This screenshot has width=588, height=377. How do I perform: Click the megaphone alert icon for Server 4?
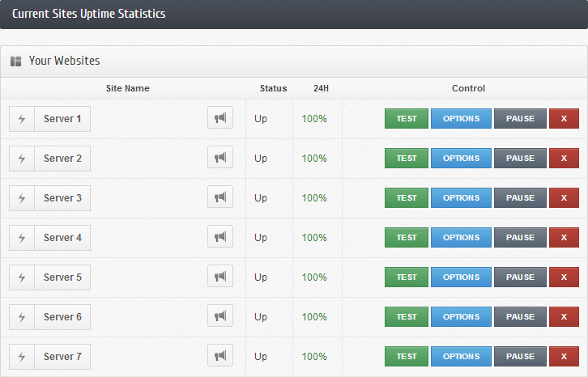pos(219,238)
